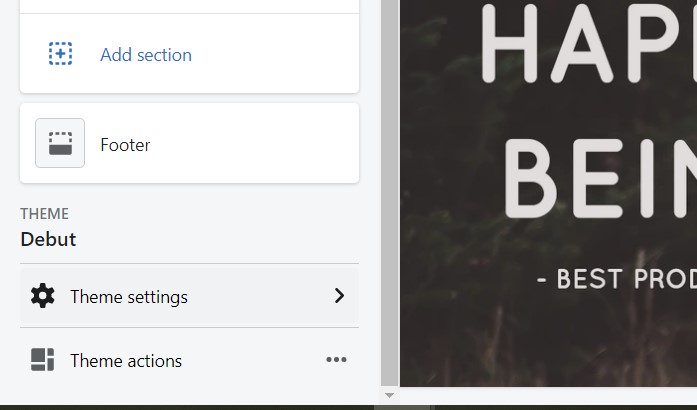Viewport: 697px width, 410px height.
Task: Expand Theme settings chevron arrow
Action: point(339,296)
